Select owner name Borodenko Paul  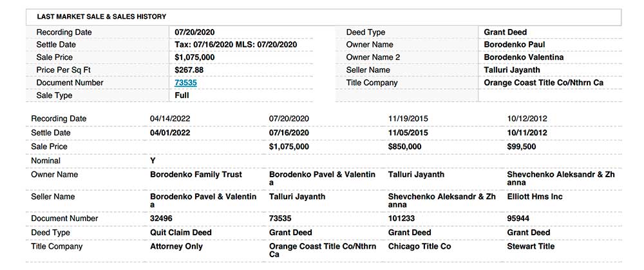click(514, 44)
